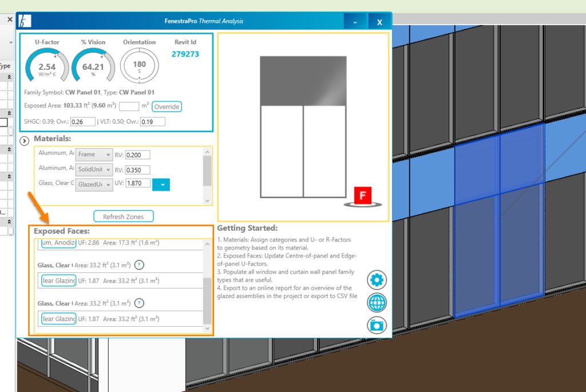The height and width of the screenshot is (392, 586).
Task: Click the SHGC override field showing 0.26
Action: tap(82, 122)
